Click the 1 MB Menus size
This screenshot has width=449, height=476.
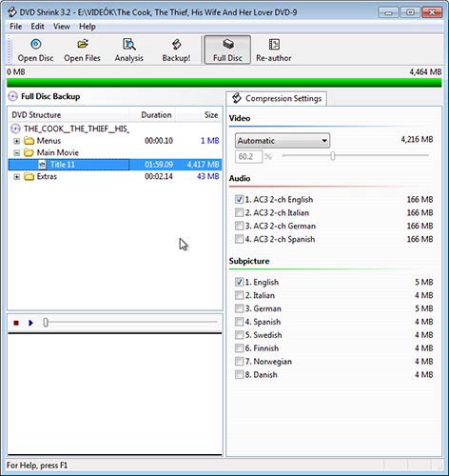tap(210, 141)
